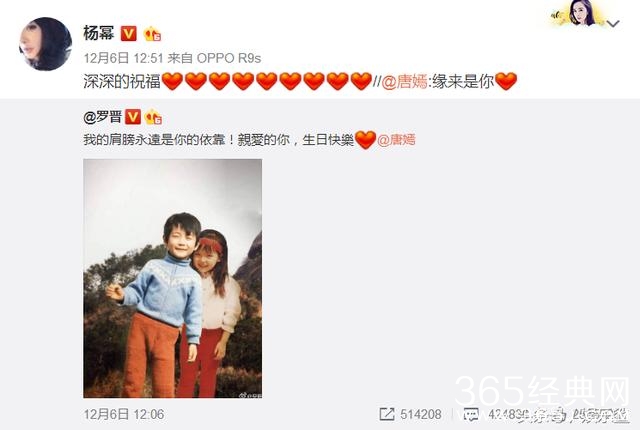Click the repost icon beside 514208
This screenshot has height=430, width=640.
click(x=387, y=414)
